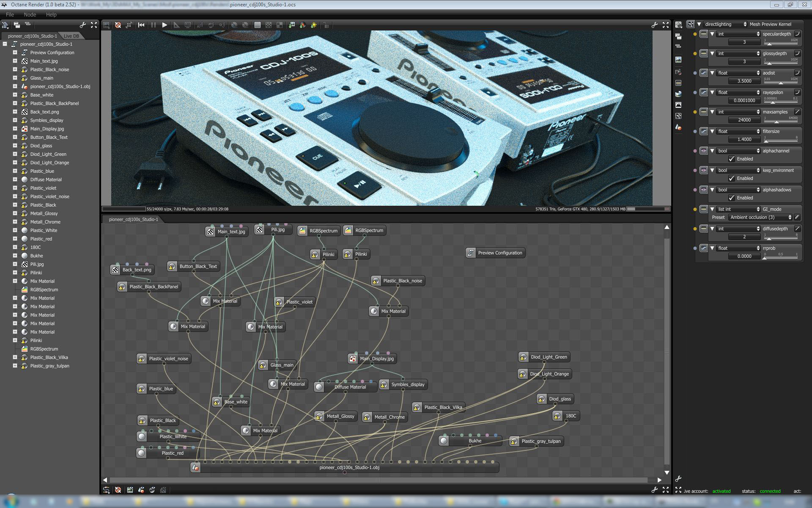Click the Main_Display.jpg node icon
812x508 pixels.
[353, 359]
